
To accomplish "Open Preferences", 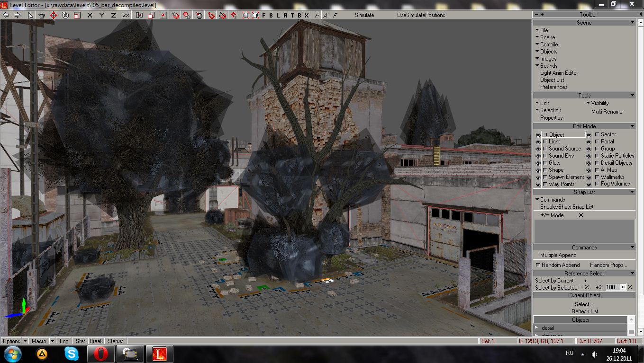I will pyautogui.click(x=553, y=87).
